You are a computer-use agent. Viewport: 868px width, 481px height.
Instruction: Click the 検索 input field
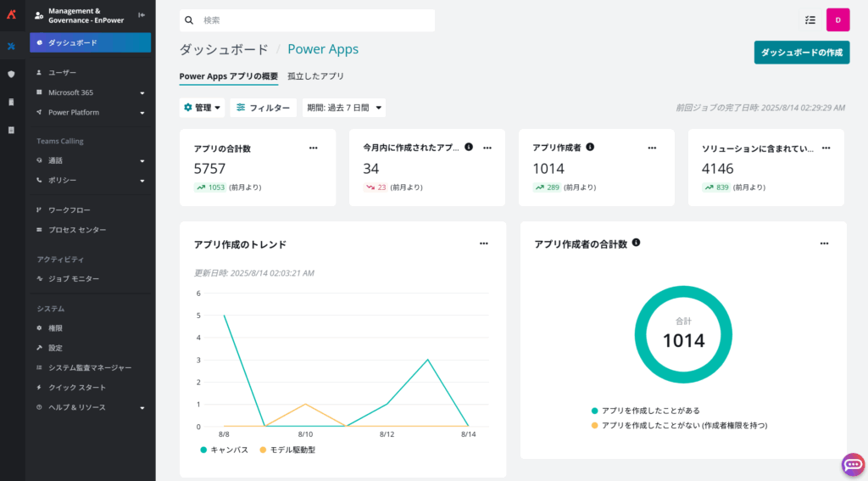307,20
